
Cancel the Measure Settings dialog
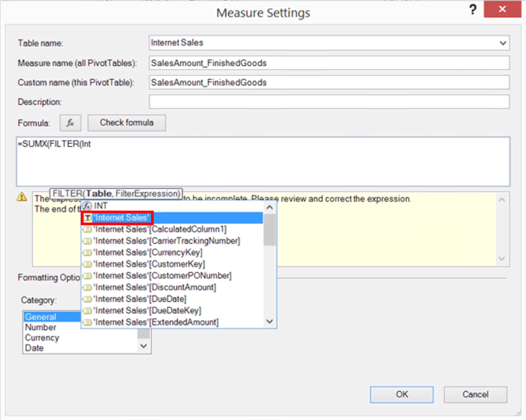pos(476,394)
